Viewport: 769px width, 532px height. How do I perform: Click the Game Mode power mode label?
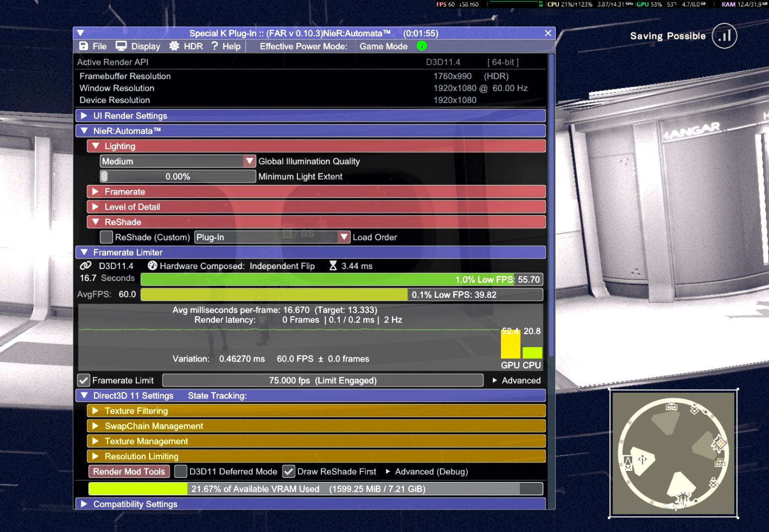tap(384, 46)
